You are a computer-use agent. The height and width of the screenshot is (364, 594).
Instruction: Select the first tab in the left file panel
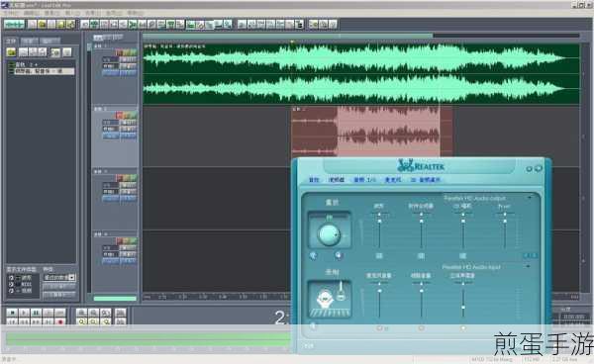tap(11, 41)
